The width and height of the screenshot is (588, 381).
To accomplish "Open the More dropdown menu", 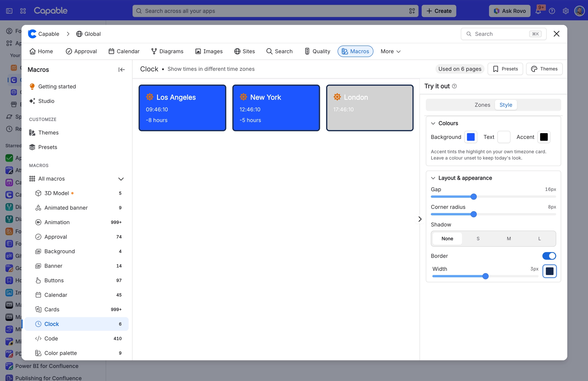I will pos(390,51).
